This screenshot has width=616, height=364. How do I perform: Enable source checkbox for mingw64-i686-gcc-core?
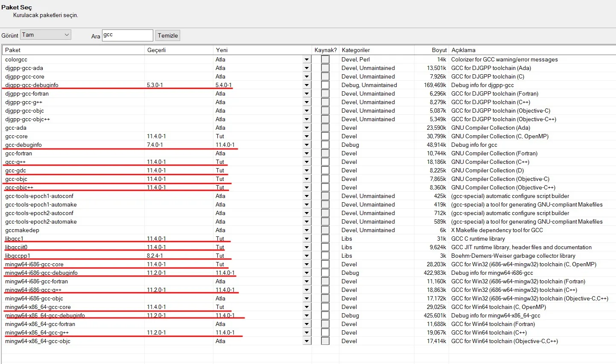click(x=325, y=264)
